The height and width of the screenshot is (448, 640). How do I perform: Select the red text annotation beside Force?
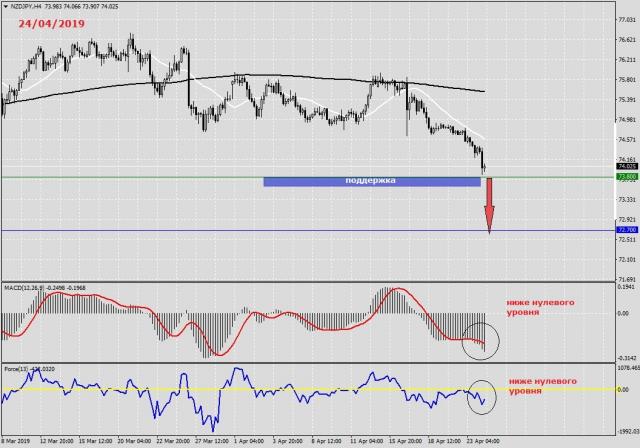point(542,387)
